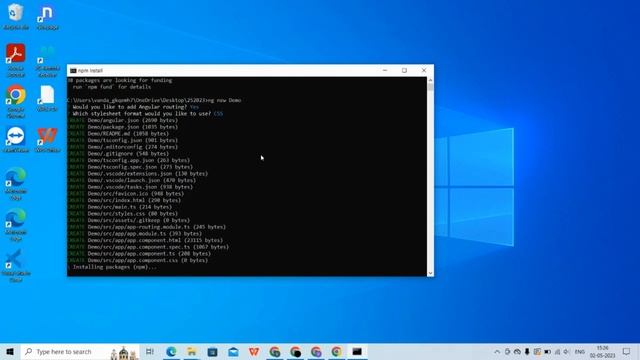Click the taskbar search box
This screenshot has width=640, height=360.
click(x=80, y=351)
